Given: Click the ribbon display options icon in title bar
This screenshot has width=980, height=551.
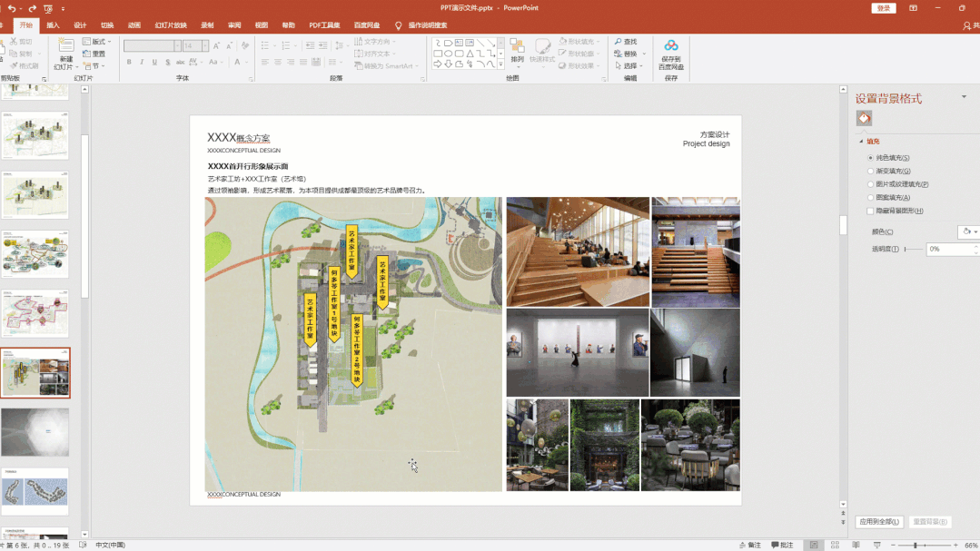Looking at the screenshot, I should 913,8.
